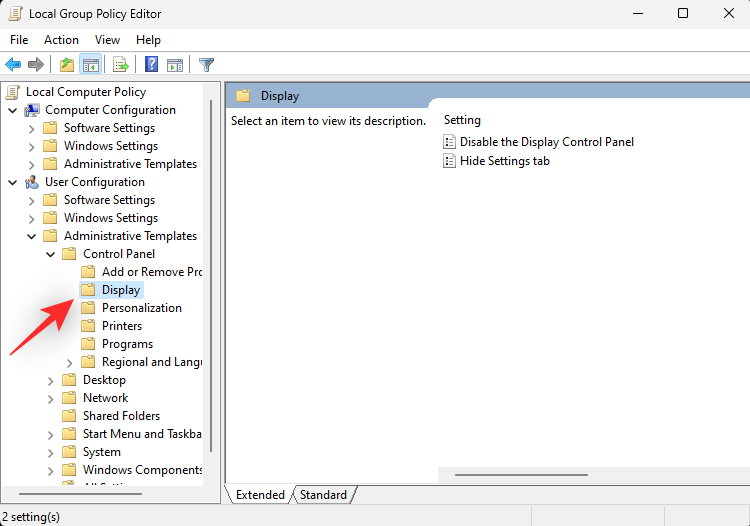The height and width of the screenshot is (526, 750).
Task: Collapse the Control Panel tree folder
Action: tap(51, 254)
